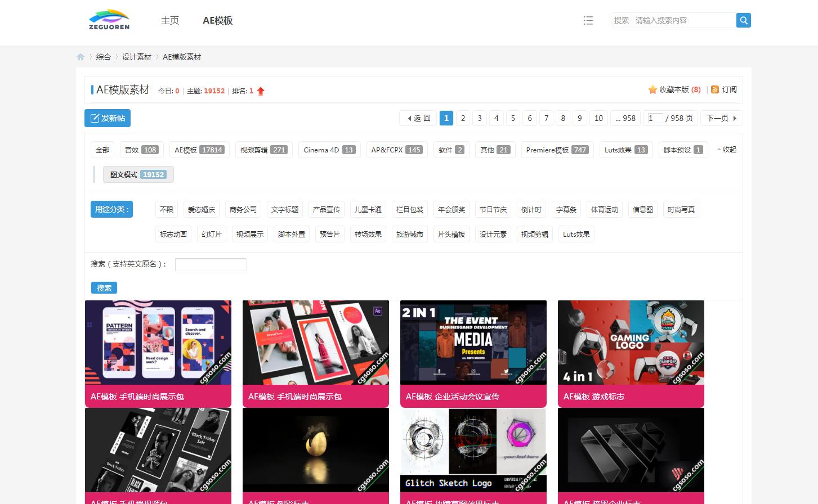818x504 pixels.
Task: Click the ZEGUOREN site logo
Action: (108, 20)
